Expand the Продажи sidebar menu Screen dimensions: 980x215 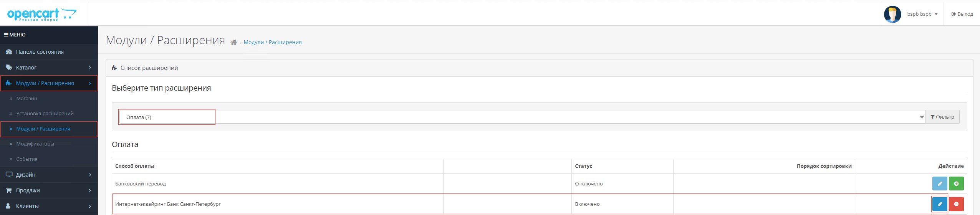[49, 190]
